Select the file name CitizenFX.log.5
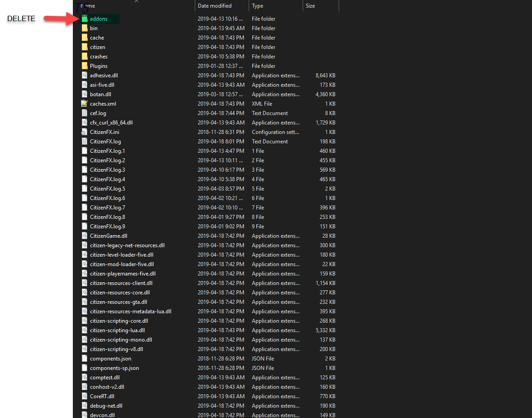 (107, 189)
